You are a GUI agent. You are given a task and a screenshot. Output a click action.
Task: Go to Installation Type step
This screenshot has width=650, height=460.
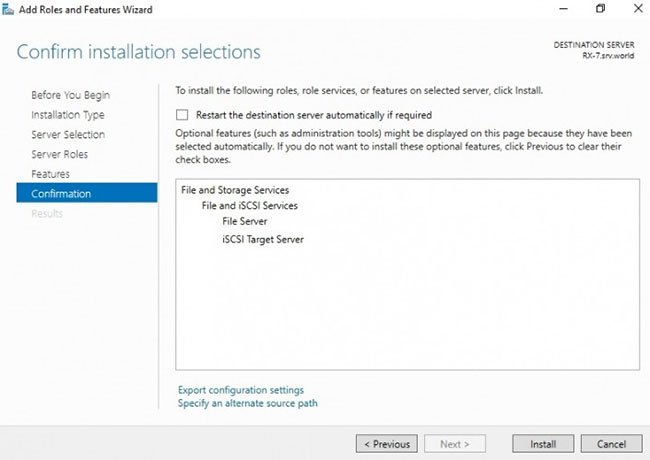(x=68, y=115)
